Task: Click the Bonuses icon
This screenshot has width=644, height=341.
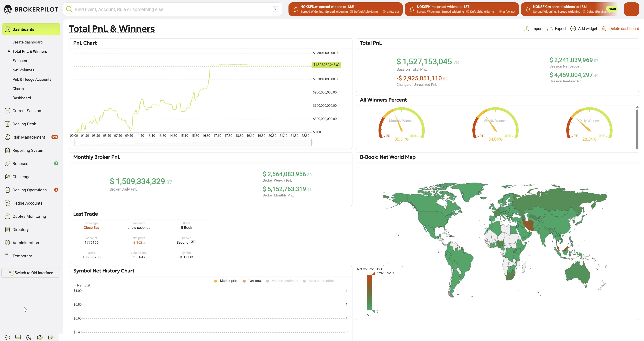Action: (7, 163)
